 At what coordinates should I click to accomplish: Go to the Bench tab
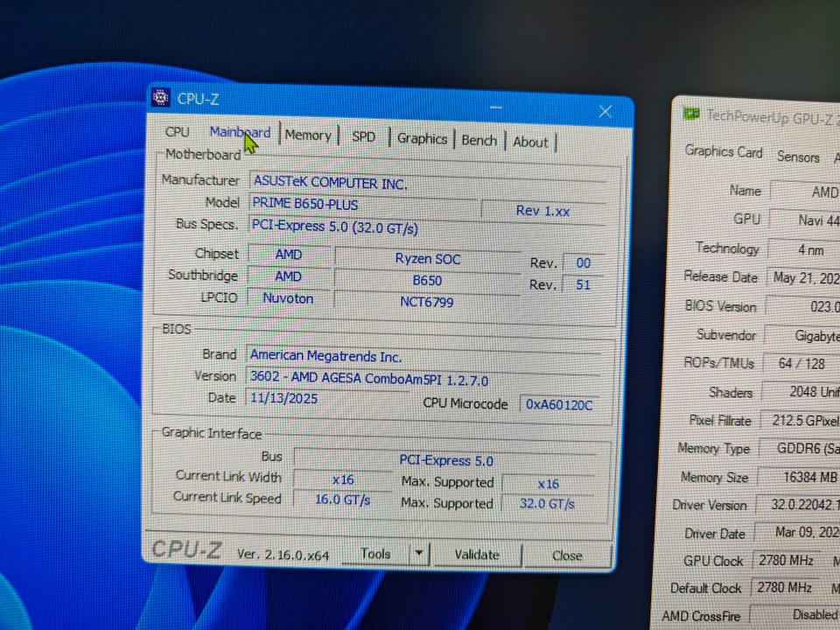[x=479, y=140]
